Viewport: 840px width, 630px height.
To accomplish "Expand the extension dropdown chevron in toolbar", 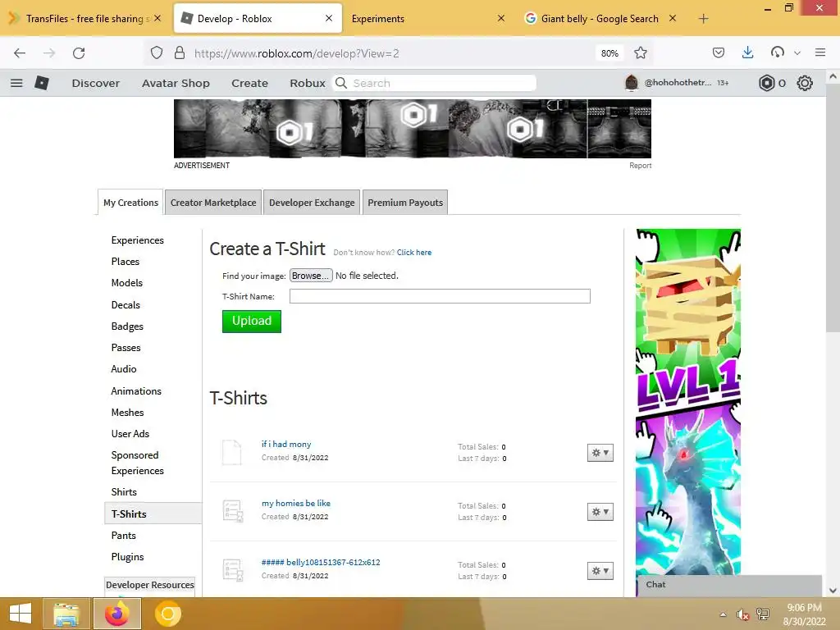I will click(x=797, y=52).
